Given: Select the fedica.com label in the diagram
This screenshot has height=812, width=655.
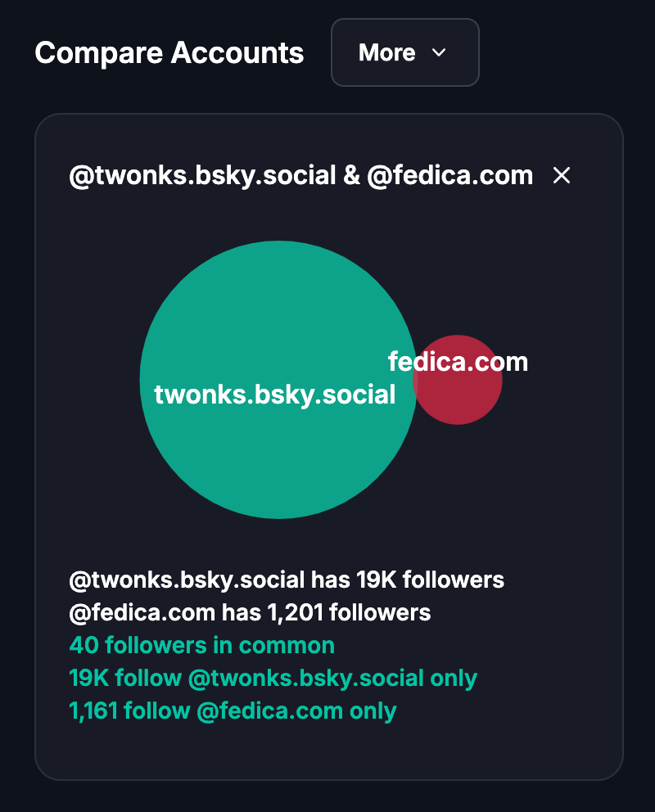Looking at the screenshot, I should pyautogui.click(x=459, y=361).
